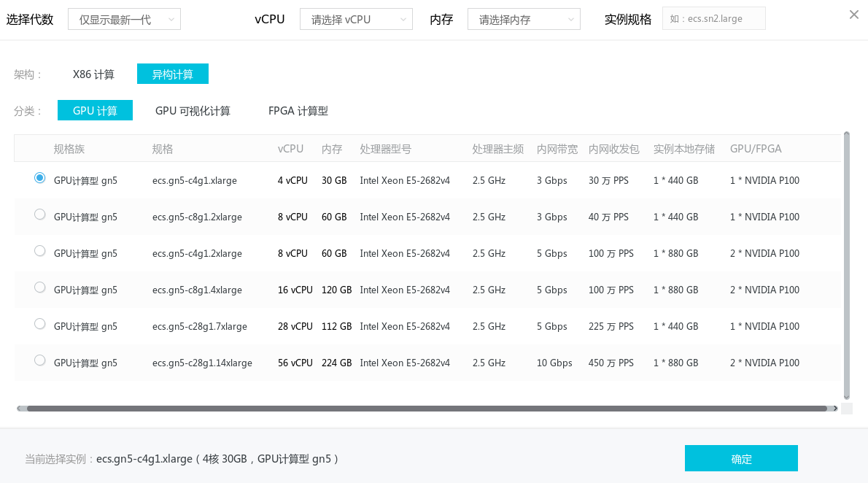Click the 4 vCPU cell
This screenshot has width=868, height=483.
tap(292, 180)
